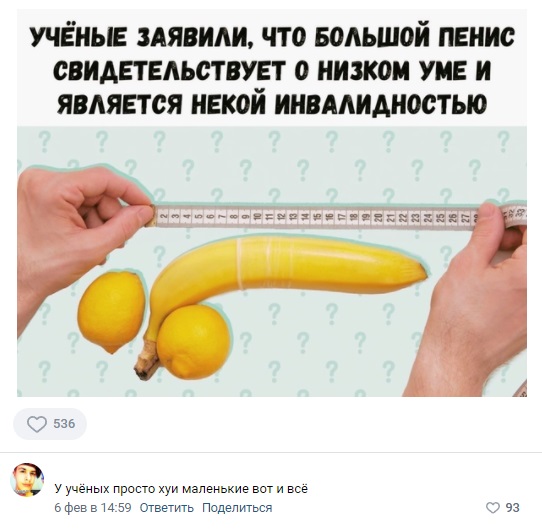Click the last line ЯВЛЯЕТСЯ НЕКОЙ ИНВАЛИДНОСТЬЮ

pyautogui.click(x=272, y=102)
